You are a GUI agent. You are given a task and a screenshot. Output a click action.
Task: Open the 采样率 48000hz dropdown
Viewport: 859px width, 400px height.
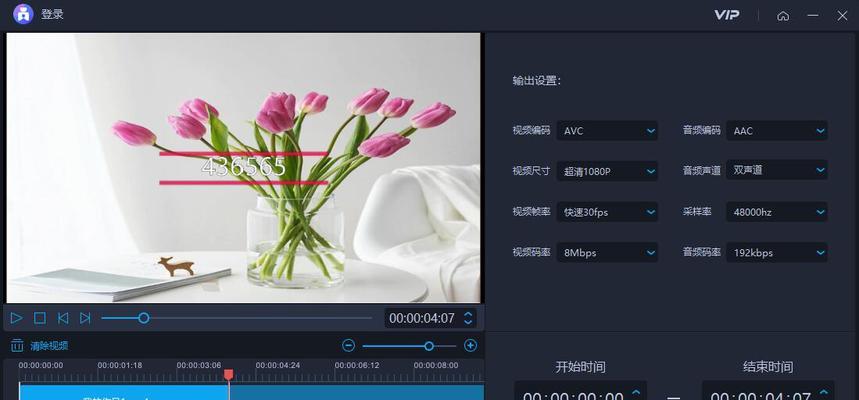click(x=777, y=212)
